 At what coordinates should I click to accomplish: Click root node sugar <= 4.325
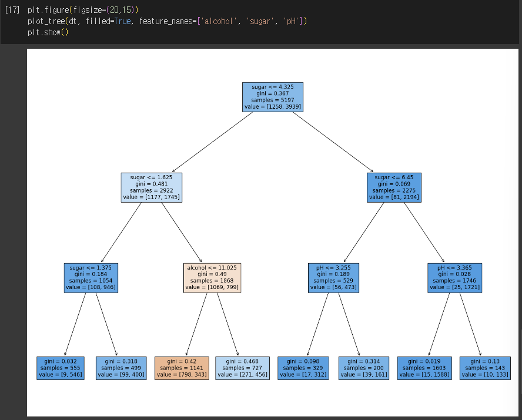[x=273, y=97]
